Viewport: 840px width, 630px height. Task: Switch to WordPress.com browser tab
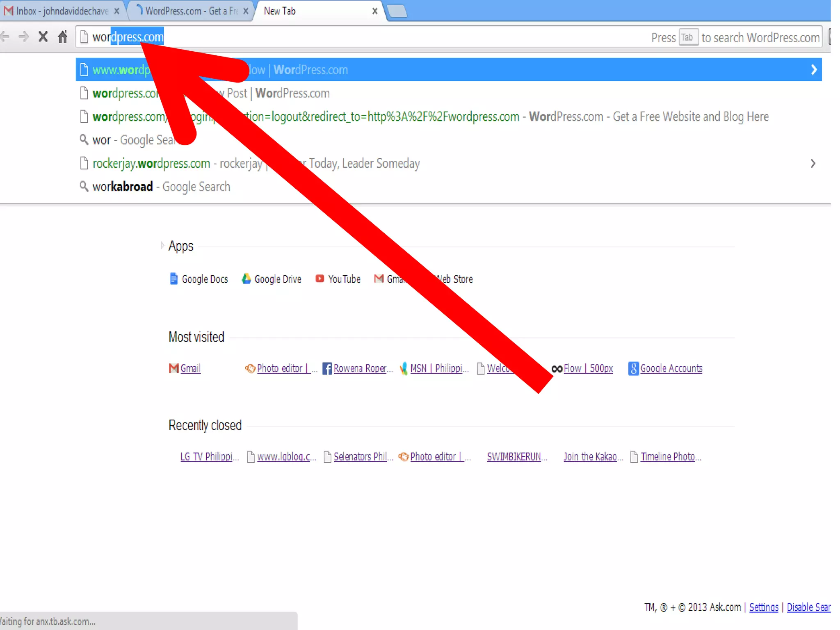click(191, 11)
